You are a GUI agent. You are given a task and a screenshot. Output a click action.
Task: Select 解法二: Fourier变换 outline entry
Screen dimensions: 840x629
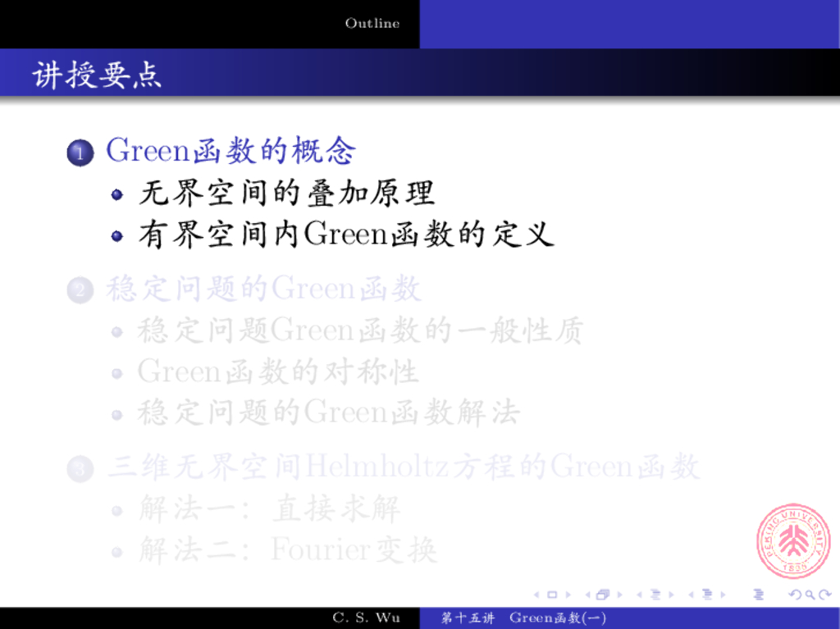point(287,549)
